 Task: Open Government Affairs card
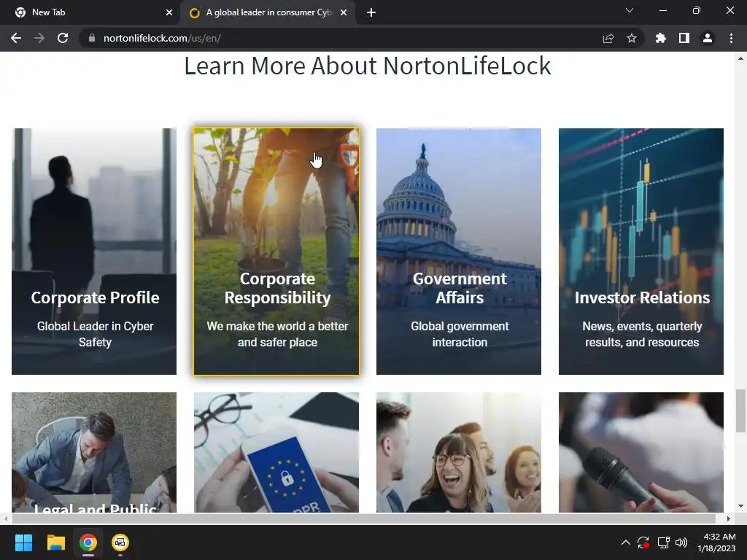(459, 252)
